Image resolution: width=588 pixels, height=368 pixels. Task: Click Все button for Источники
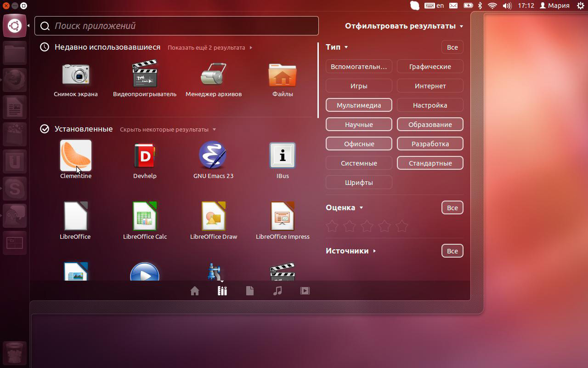point(452,251)
